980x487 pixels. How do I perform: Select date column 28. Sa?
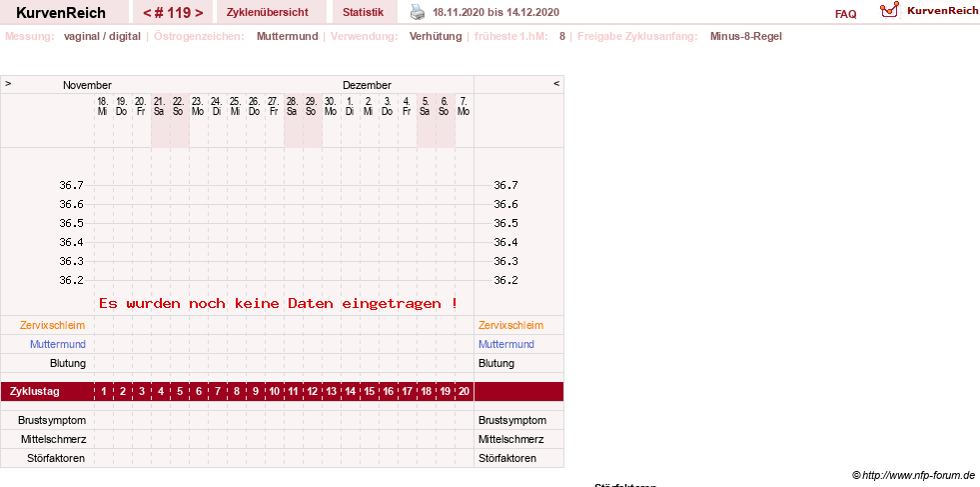(293, 106)
